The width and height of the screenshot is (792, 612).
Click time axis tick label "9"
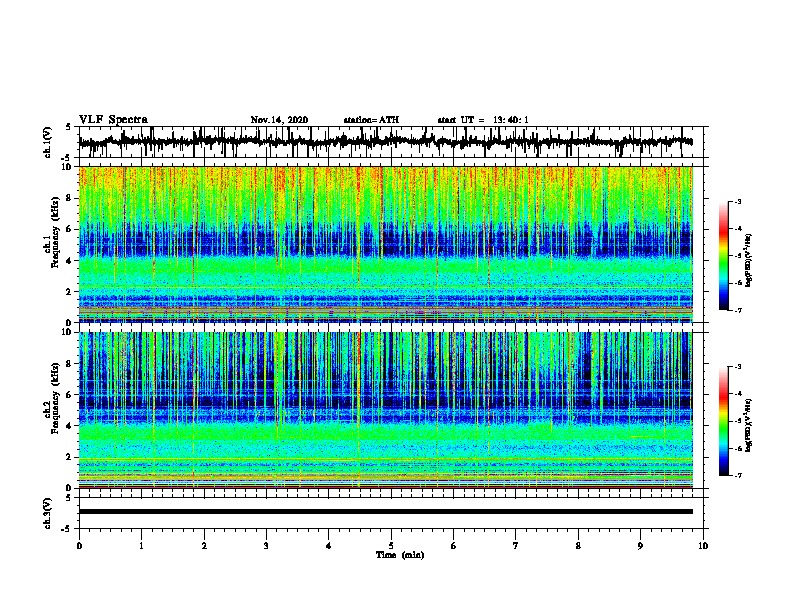tap(640, 546)
